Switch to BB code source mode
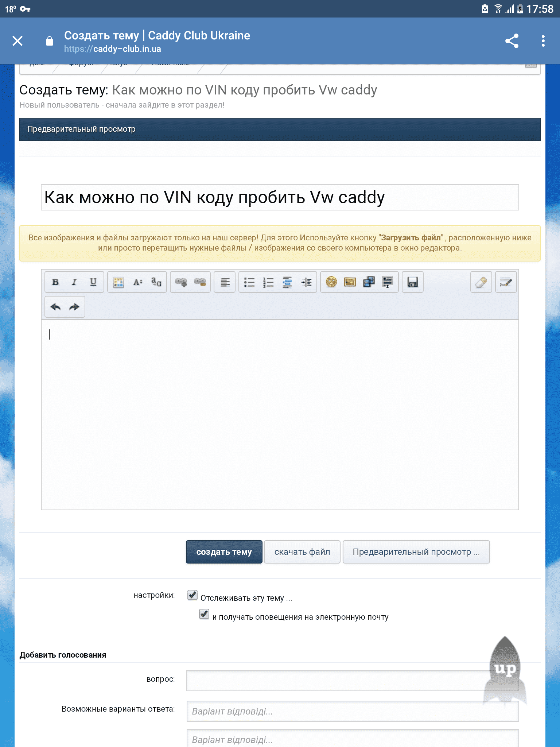Screen dimensions: 560x747 (506, 282)
